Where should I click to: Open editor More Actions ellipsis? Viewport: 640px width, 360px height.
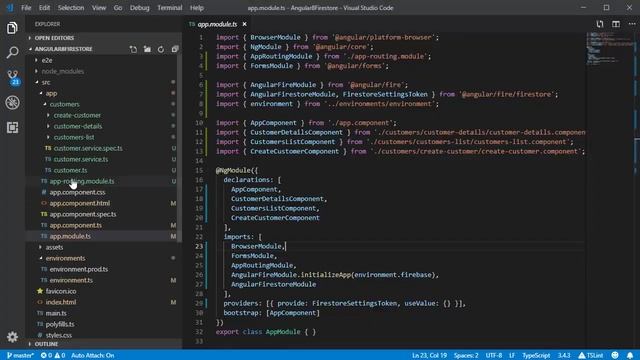coord(632,24)
